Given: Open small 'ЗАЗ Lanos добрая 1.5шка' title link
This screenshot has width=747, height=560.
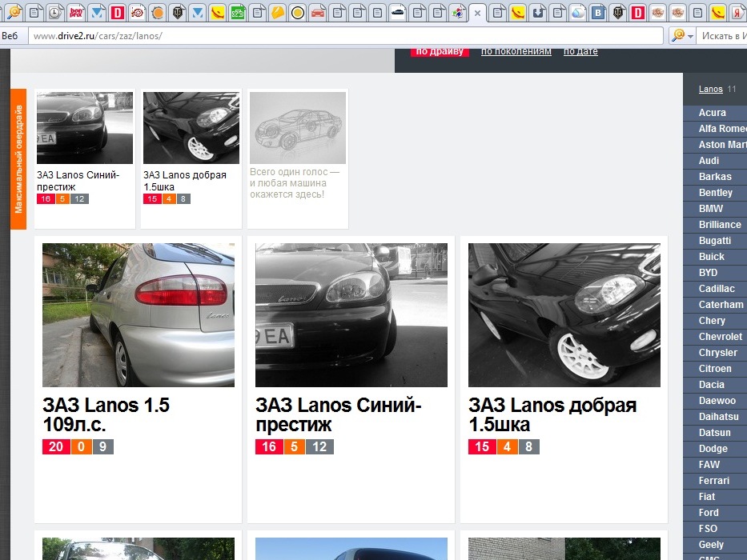Looking at the screenshot, I should (x=185, y=181).
